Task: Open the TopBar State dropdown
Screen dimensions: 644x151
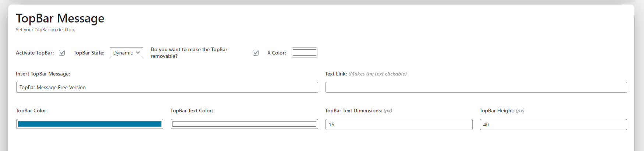Action: pos(127,53)
